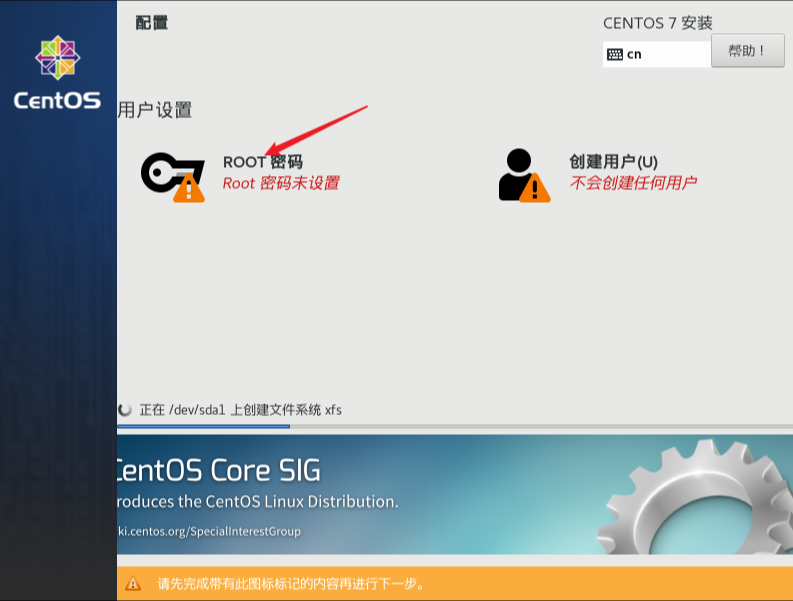Click the spinner beside /dev/sda1 status
The height and width of the screenshot is (601, 793).
[125, 410]
